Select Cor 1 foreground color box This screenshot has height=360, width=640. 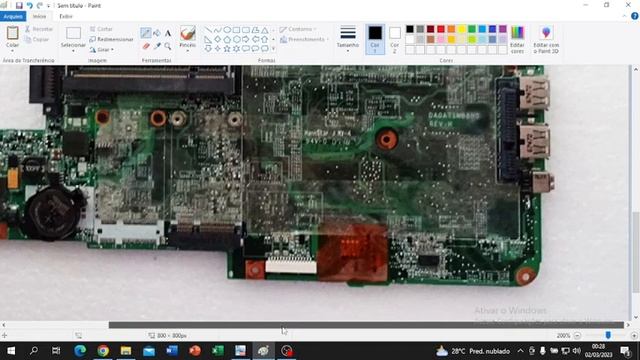click(x=375, y=39)
